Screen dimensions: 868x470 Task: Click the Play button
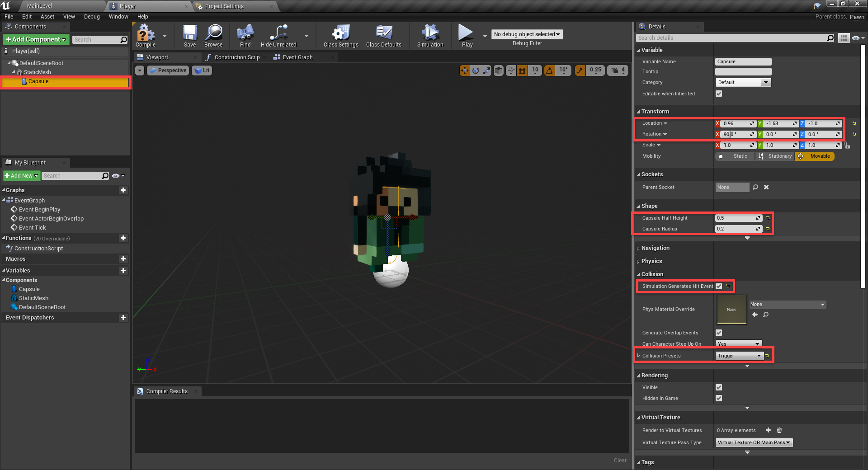click(x=467, y=36)
